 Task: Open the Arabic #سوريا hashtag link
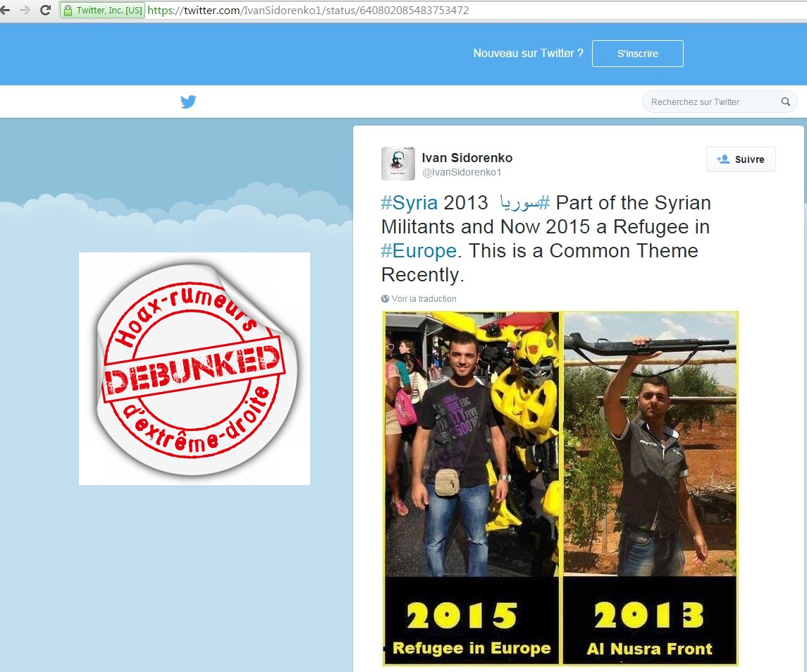pos(524,203)
